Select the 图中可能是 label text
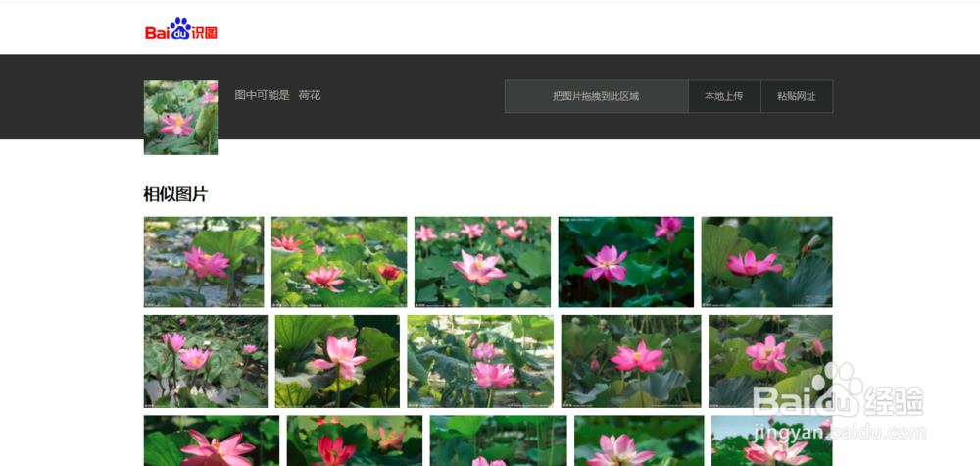This screenshot has width=980, height=466. pos(263,96)
